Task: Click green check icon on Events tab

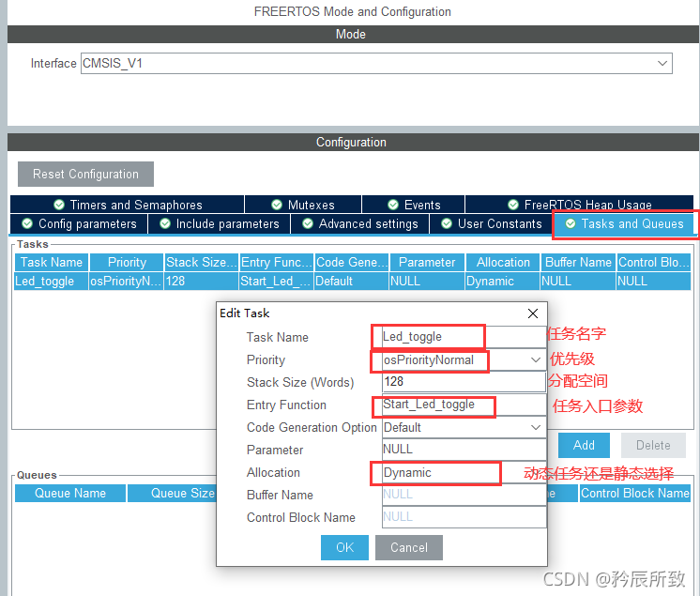Action: pyautogui.click(x=393, y=205)
